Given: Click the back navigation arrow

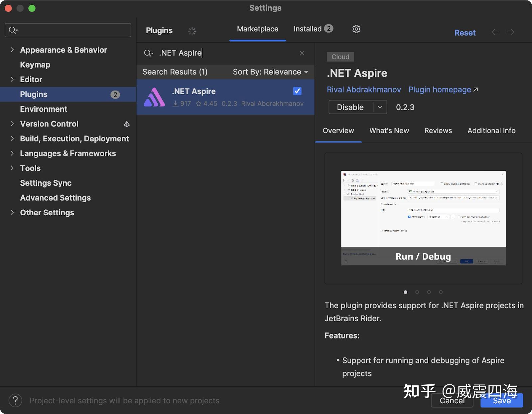Looking at the screenshot, I should (x=495, y=32).
